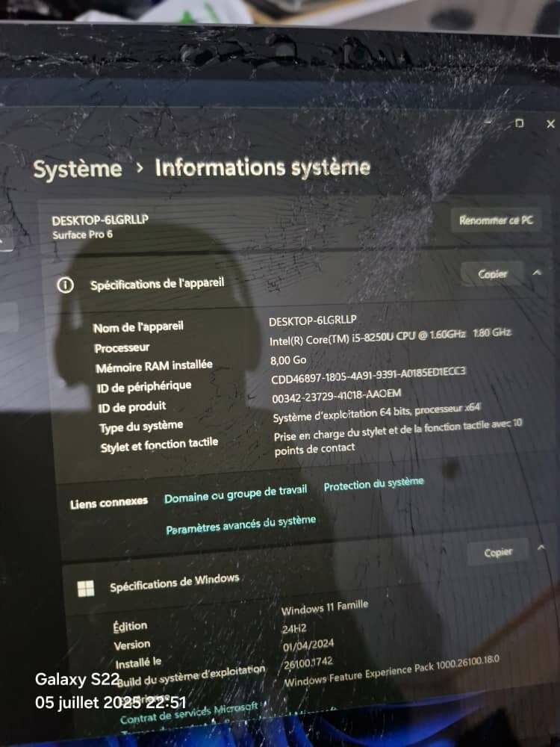Click the Nom de l'appareil label
Screen dimensions: 560x747
[138, 327]
